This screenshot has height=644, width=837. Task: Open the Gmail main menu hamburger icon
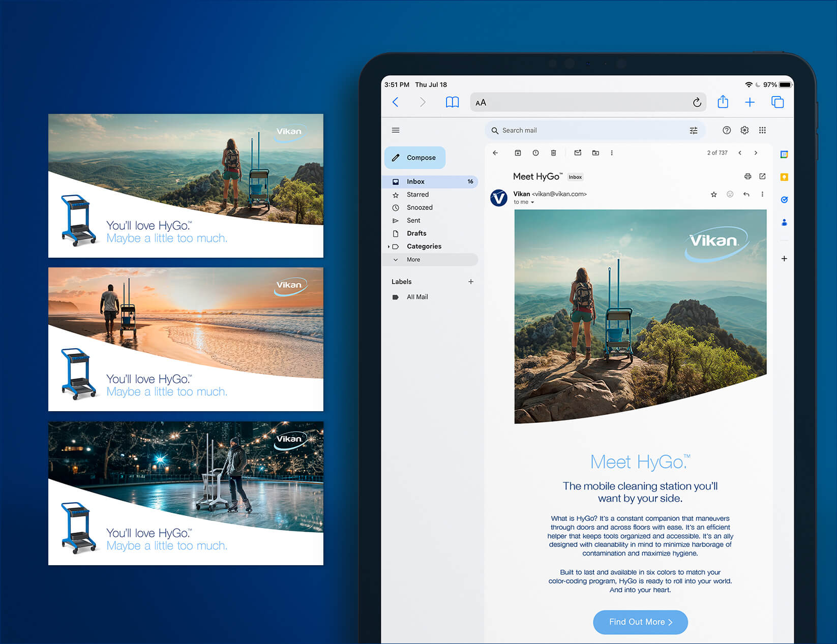point(396,130)
